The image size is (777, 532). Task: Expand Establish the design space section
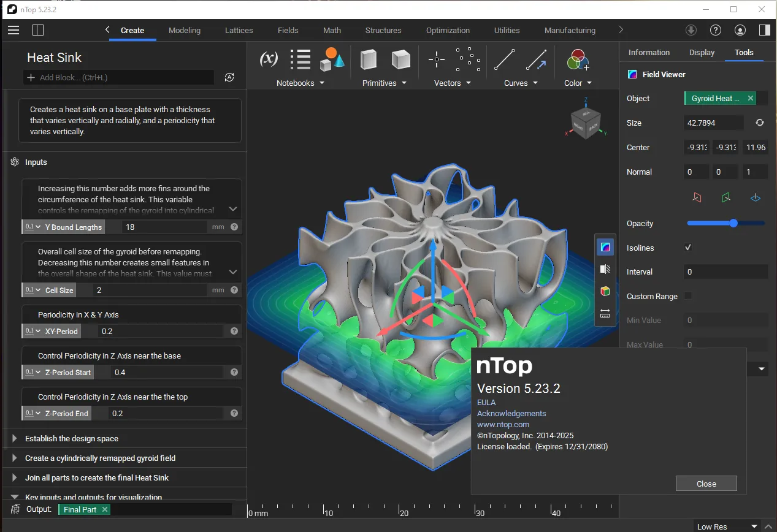click(15, 438)
